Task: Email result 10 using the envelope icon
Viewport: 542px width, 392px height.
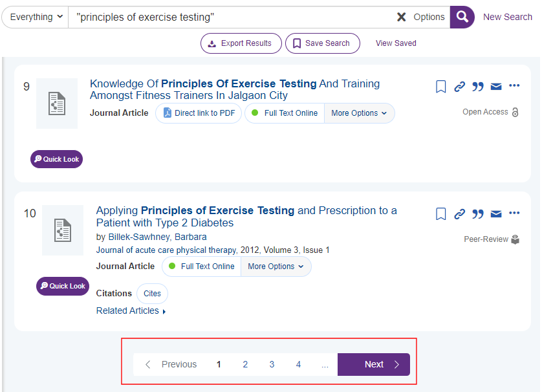Action: [x=496, y=213]
